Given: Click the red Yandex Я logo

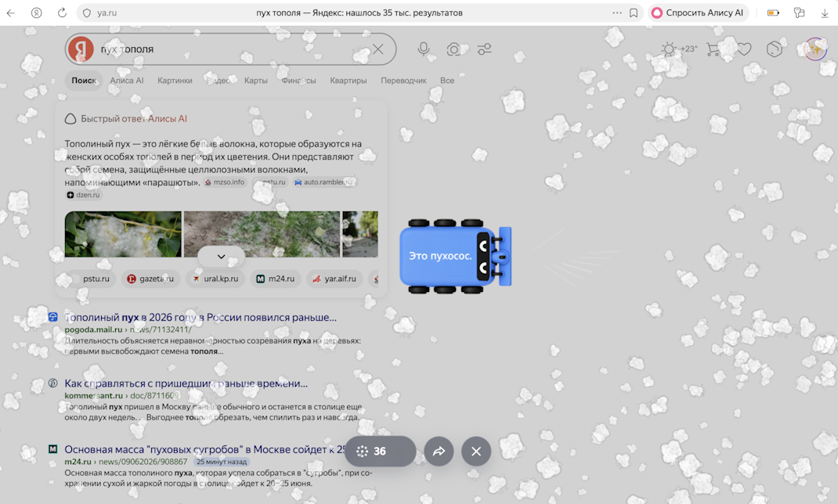Looking at the screenshot, I should (x=81, y=49).
